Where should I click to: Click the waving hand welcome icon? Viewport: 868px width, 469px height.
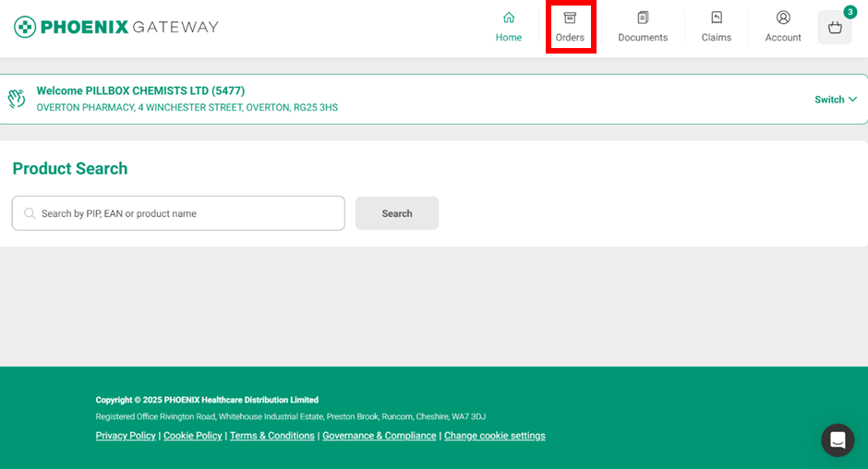point(17,99)
